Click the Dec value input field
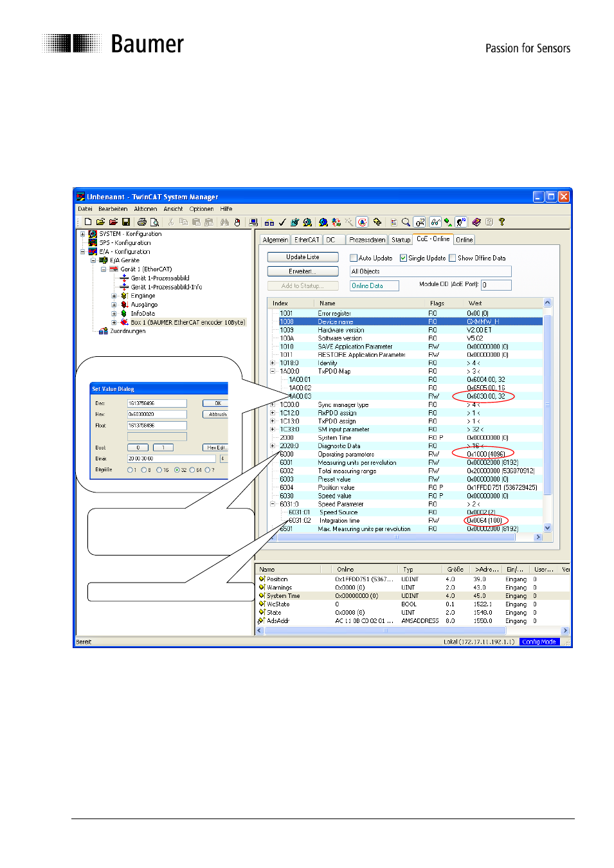Screen dimensions: 614x868 [157, 403]
